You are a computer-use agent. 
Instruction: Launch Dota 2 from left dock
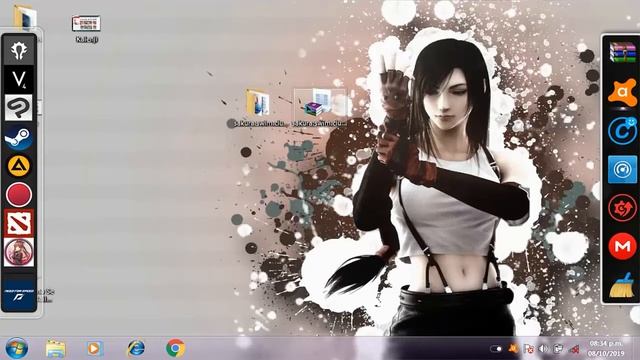[19, 223]
